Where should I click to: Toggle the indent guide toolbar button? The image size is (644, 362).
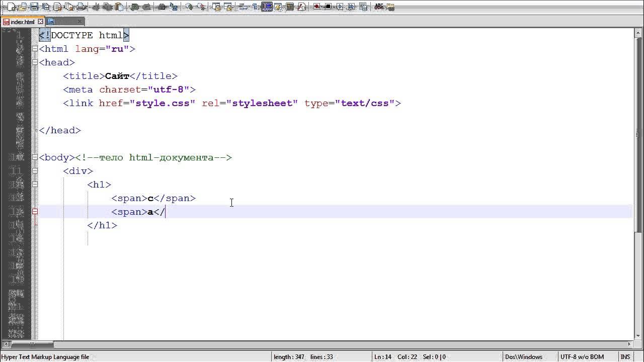(x=267, y=7)
